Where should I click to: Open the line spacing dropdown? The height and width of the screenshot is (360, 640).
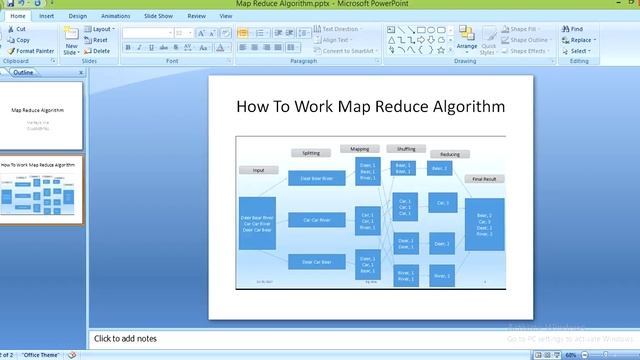click(x=303, y=33)
